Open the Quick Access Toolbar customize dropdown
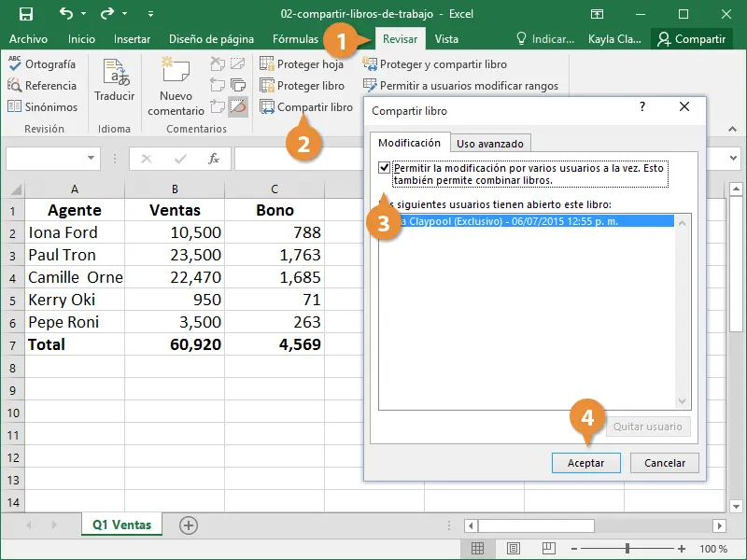The width and height of the screenshot is (747, 560). coord(152,15)
